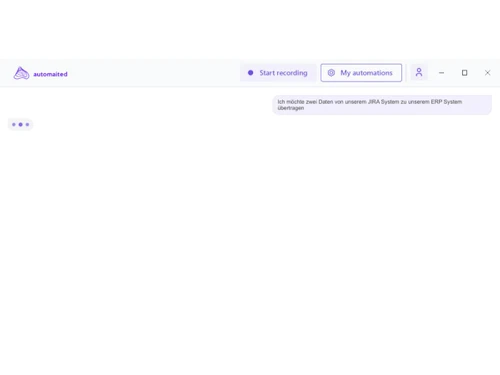Click the record dot in Start recording

tap(251, 73)
